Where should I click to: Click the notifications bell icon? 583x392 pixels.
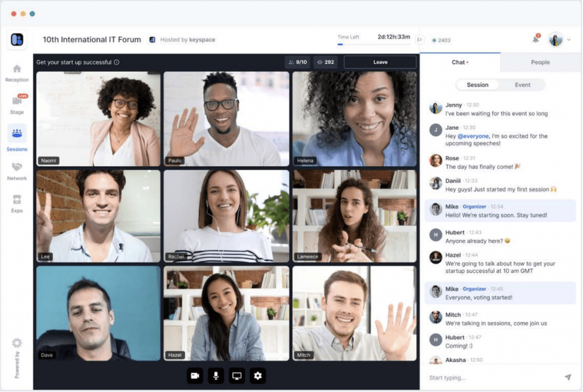[536, 39]
